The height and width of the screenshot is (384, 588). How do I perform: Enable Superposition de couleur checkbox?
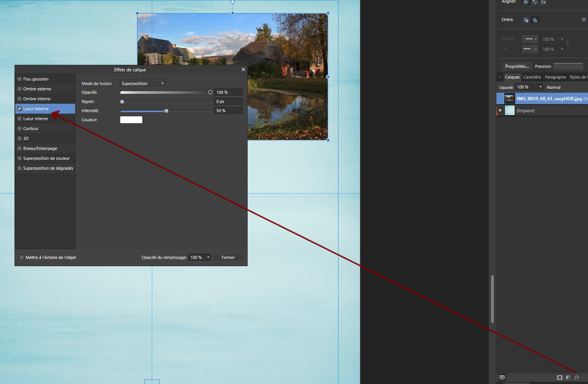pos(19,158)
